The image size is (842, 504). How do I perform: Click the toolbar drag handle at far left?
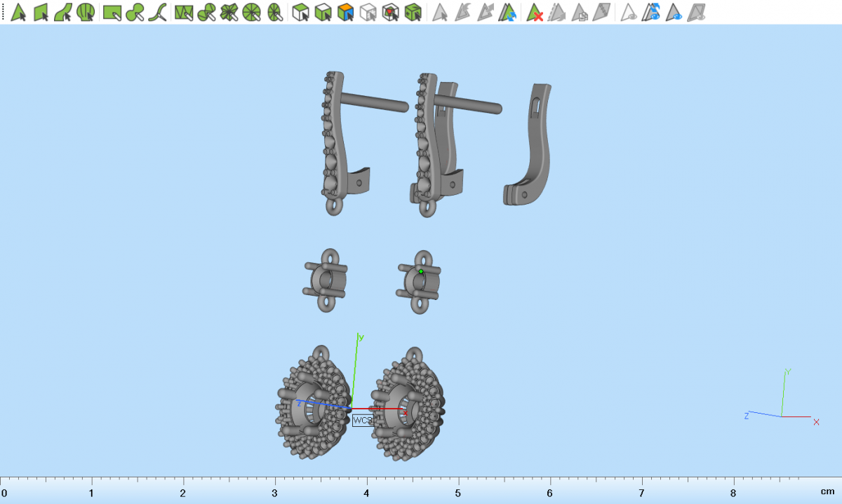coord(3,12)
